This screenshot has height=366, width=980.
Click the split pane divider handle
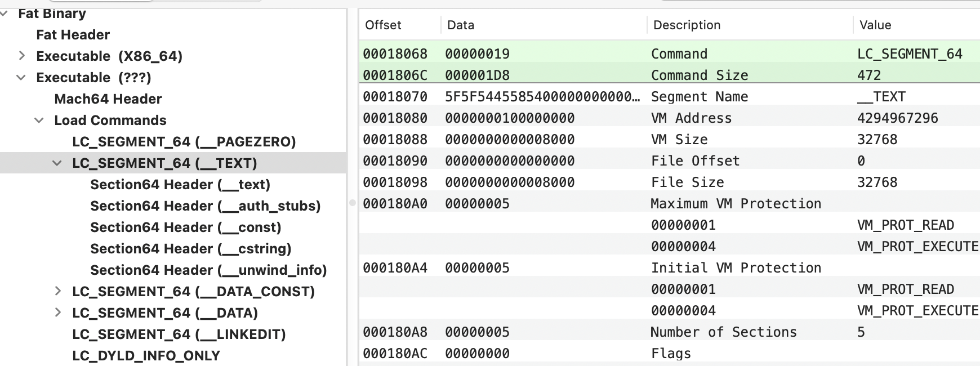tap(353, 203)
